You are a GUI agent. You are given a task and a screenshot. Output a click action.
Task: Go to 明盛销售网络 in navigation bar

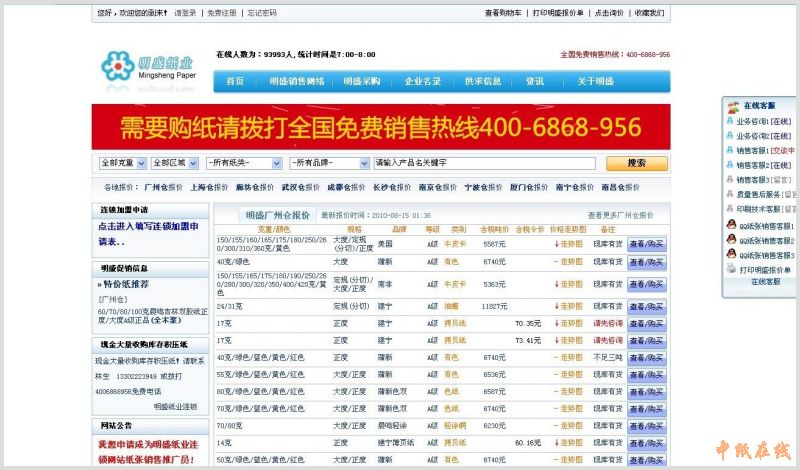(x=297, y=81)
